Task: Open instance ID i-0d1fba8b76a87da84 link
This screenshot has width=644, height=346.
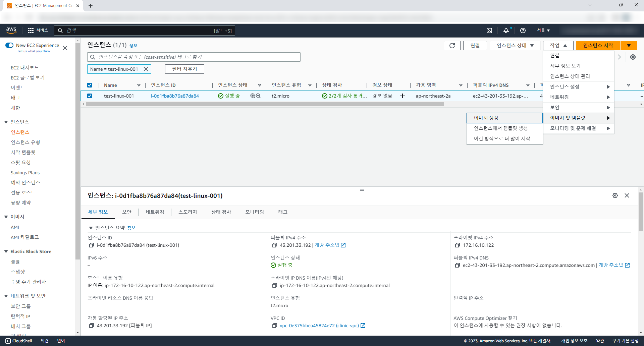Action: click(175, 96)
